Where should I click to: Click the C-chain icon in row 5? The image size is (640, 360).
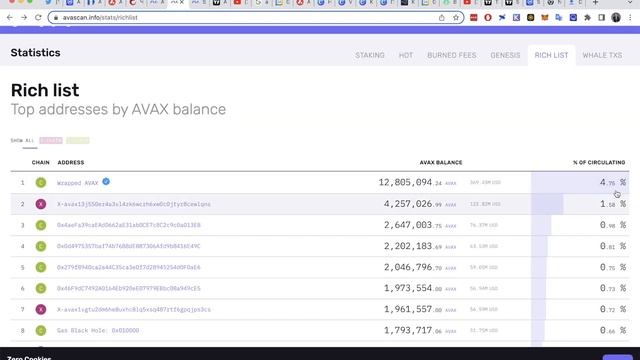tap(41, 267)
